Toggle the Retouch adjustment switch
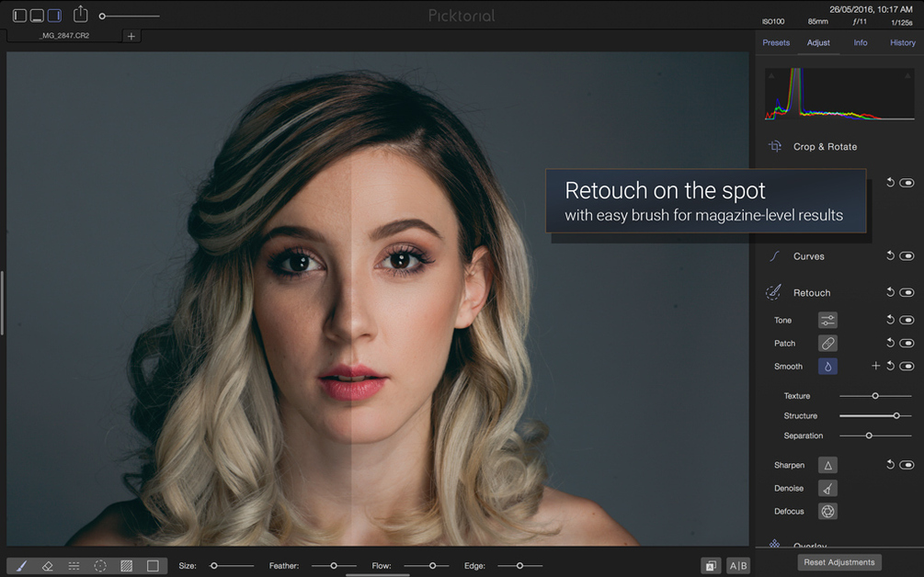Viewport: 924px width, 577px height. pyautogui.click(x=907, y=292)
